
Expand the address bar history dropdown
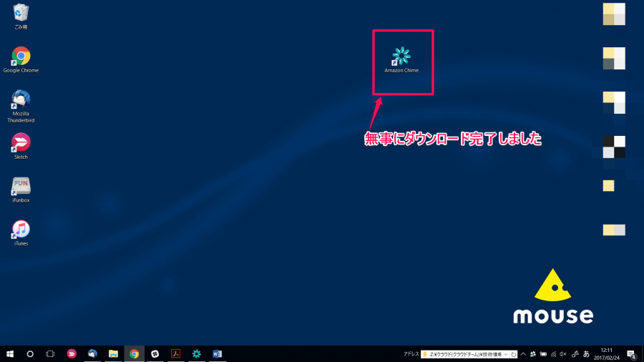[x=506, y=354]
